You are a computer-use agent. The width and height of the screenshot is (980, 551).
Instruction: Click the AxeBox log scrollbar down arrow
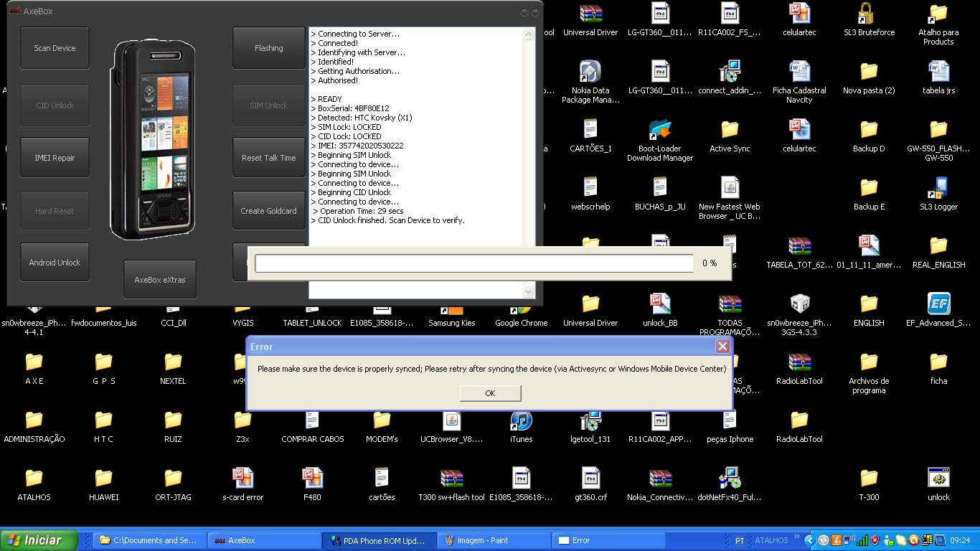tap(529, 291)
